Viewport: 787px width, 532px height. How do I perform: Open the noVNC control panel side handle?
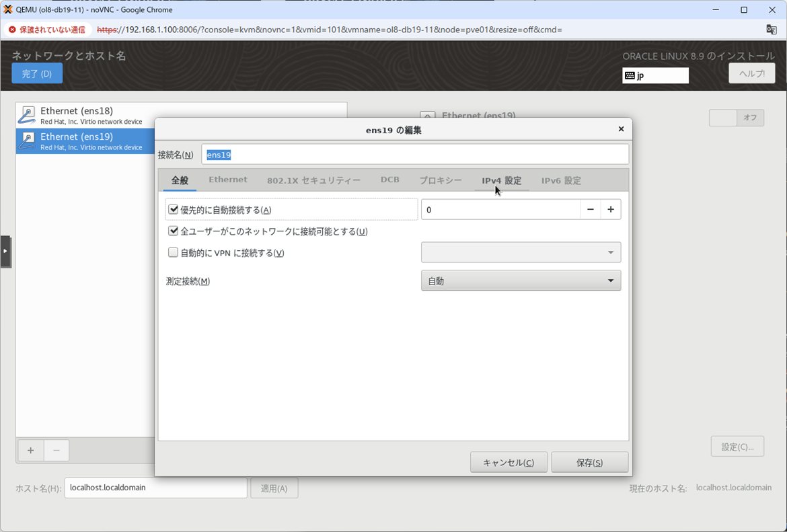pos(5,252)
